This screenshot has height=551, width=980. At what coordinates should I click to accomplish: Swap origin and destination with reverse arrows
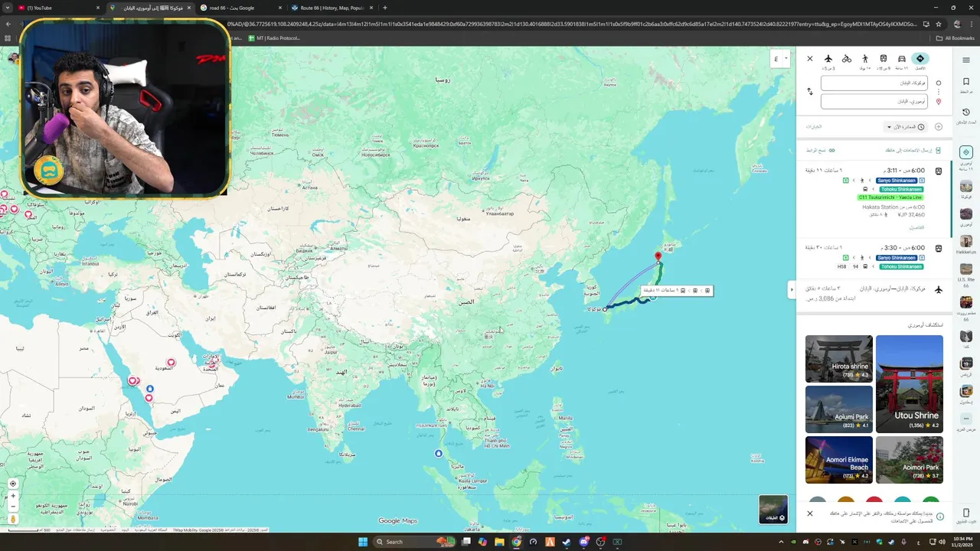pyautogui.click(x=810, y=92)
